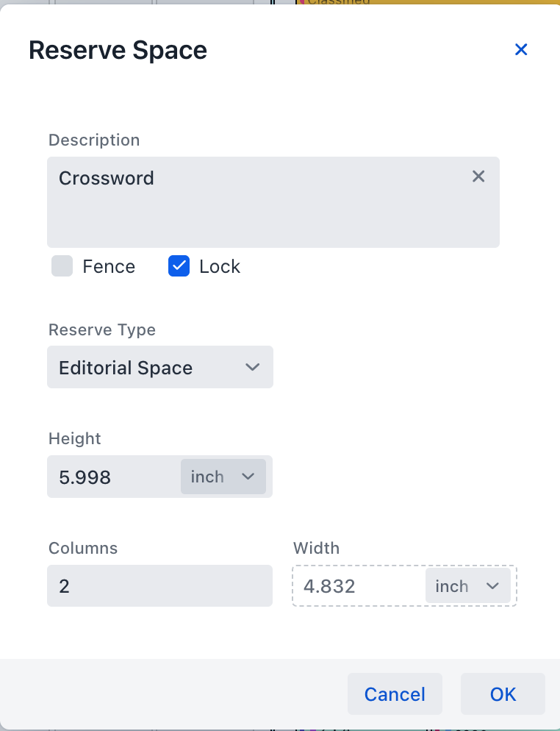
Task: Enable the Fence checkbox
Action: pos(62,266)
